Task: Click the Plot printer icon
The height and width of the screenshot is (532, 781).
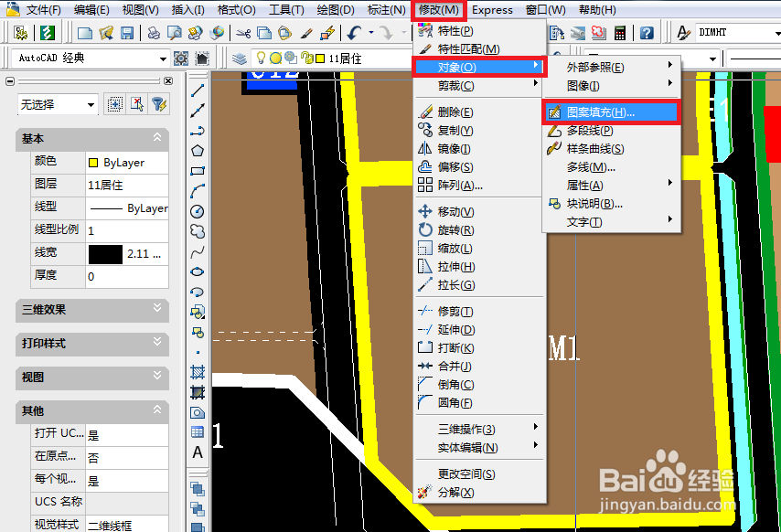Action: point(154,33)
